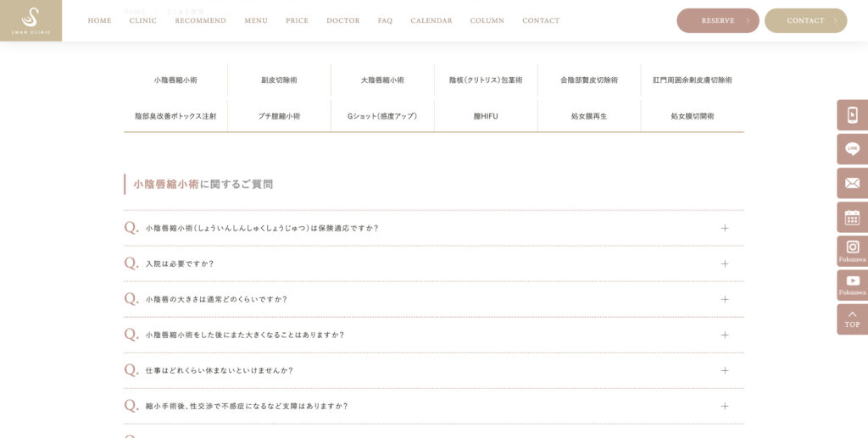Select the 副皮切除術 category tab
The width and height of the screenshot is (868, 438).
pyautogui.click(x=279, y=80)
